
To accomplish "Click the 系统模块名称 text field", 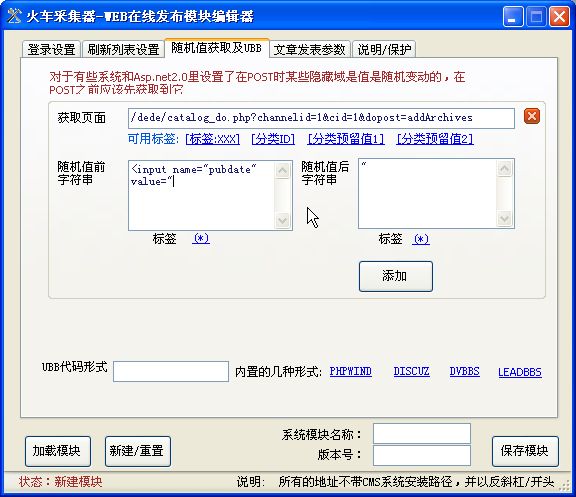I will click(422, 433).
